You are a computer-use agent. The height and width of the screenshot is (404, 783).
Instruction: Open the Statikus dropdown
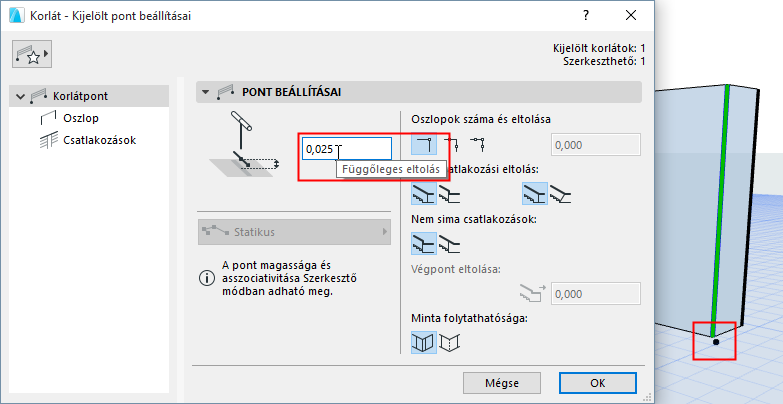coord(294,232)
